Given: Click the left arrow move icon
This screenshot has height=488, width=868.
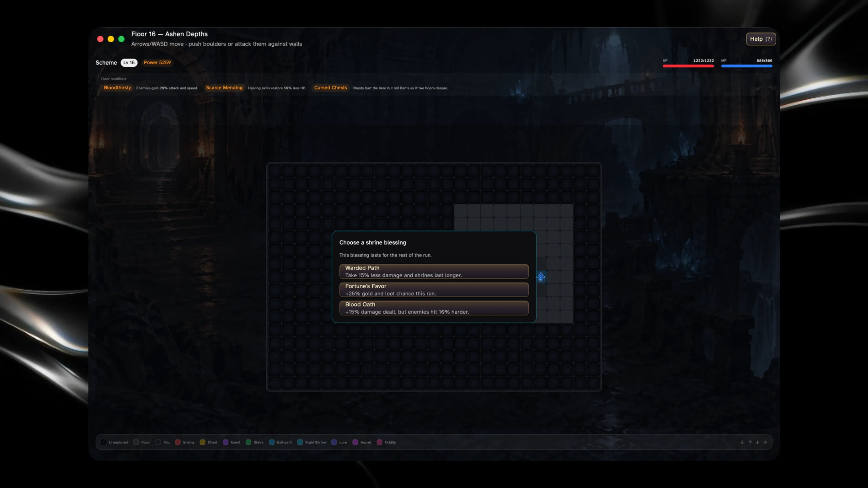Looking at the screenshot, I should click(742, 442).
